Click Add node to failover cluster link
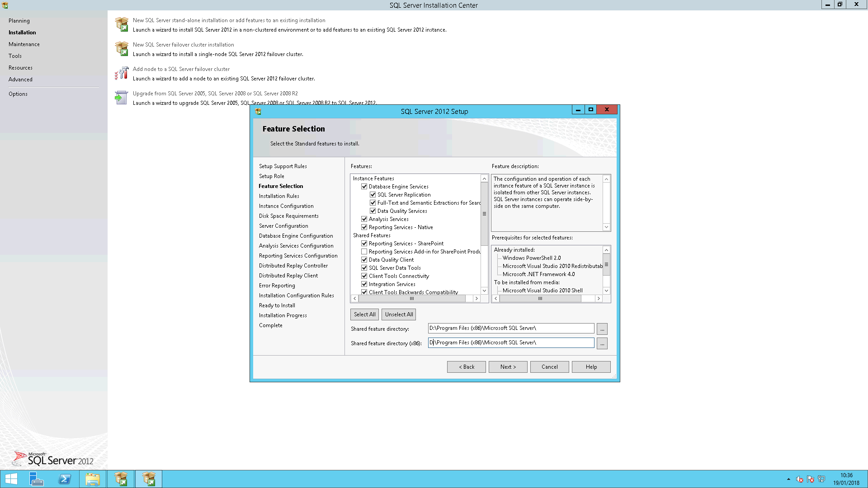The width and height of the screenshot is (868, 488). [181, 69]
